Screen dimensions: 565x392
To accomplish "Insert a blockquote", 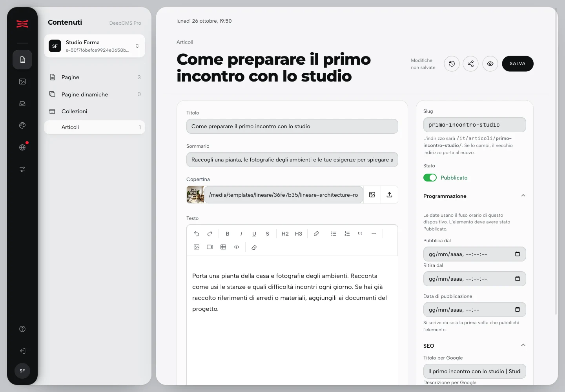I will pos(360,234).
